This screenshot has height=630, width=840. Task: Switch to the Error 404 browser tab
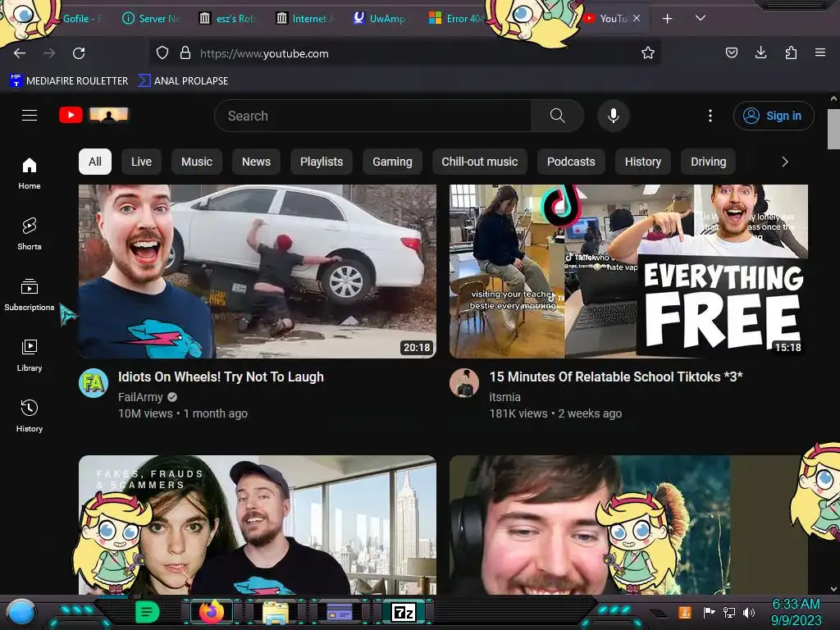pos(456,19)
